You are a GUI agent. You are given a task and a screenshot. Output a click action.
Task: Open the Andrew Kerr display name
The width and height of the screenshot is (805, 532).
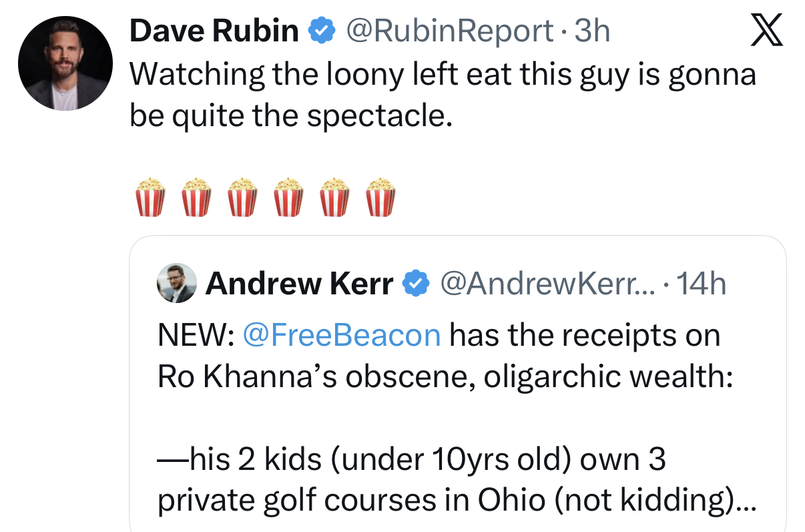click(x=300, y=284)
